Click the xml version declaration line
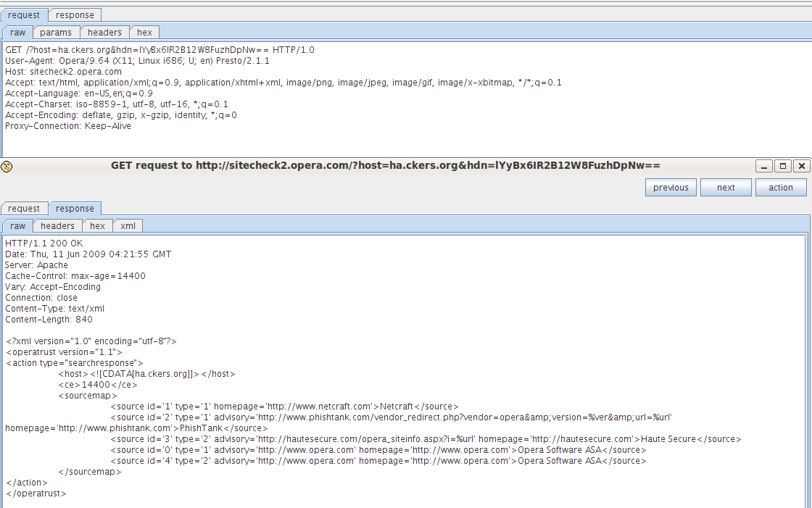 [x=91, y=341]
